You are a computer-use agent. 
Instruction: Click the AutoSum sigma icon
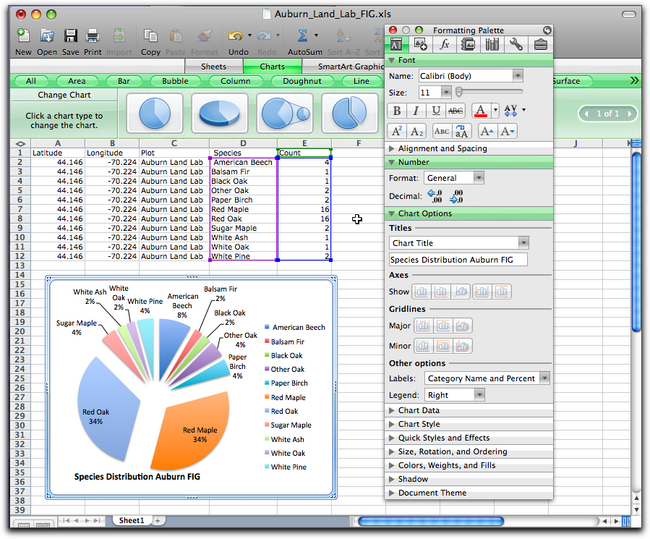tap(304, 37)
